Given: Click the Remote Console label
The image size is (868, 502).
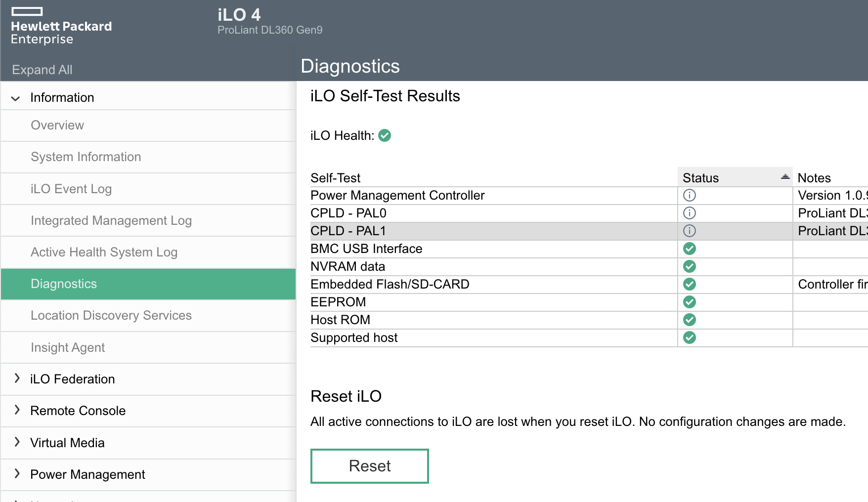Looking at the screenshot, I should coord(78,411).
